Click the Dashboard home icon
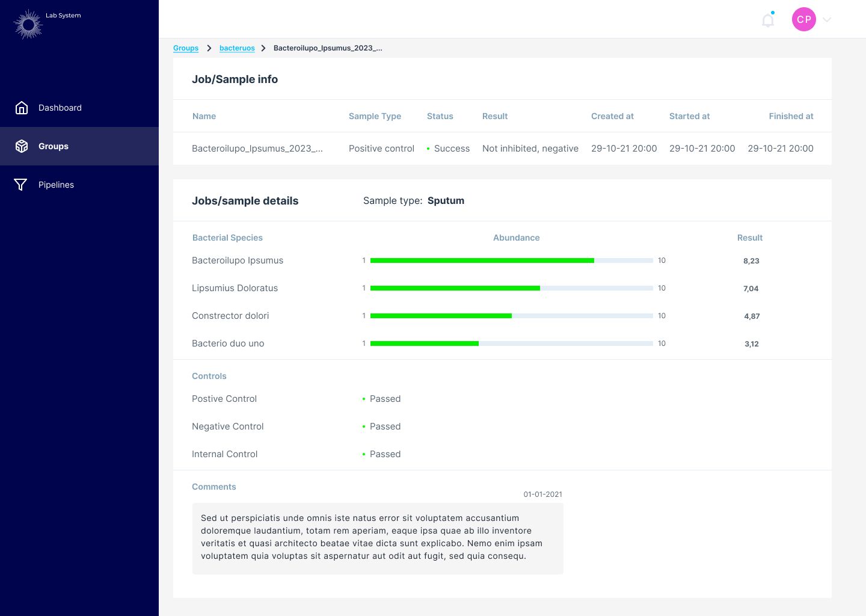 [22, 108]
